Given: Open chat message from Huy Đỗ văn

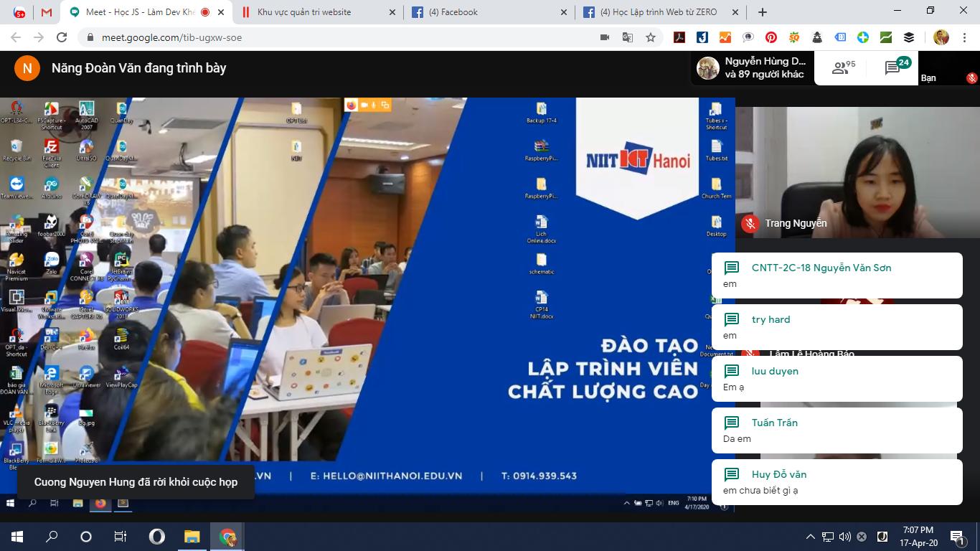Looking at the screenshot, I should [x=837, y=481].
